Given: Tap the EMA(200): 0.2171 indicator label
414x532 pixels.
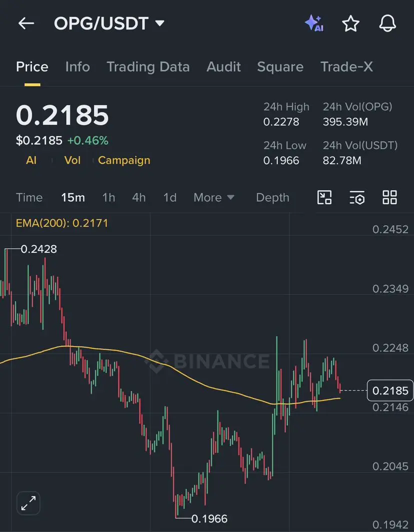Looking at the screenshot, I should click(x=62, y=223).
